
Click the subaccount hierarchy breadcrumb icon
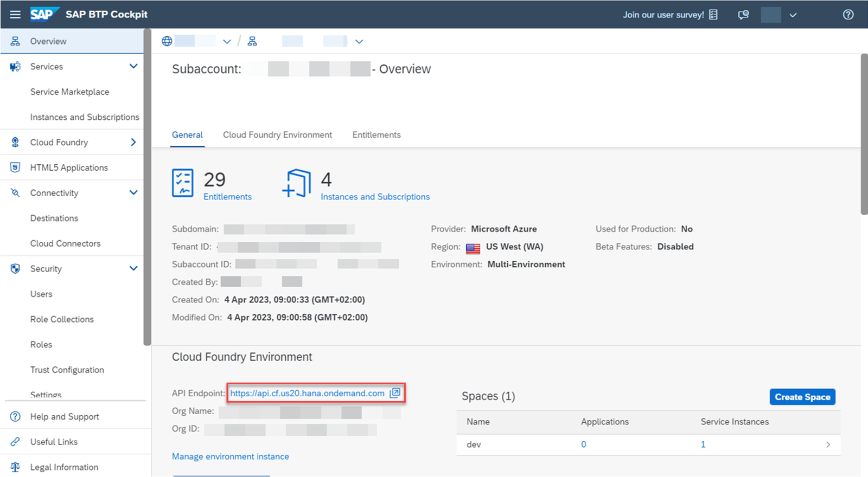pyautogui.click(x=252, y=41)
